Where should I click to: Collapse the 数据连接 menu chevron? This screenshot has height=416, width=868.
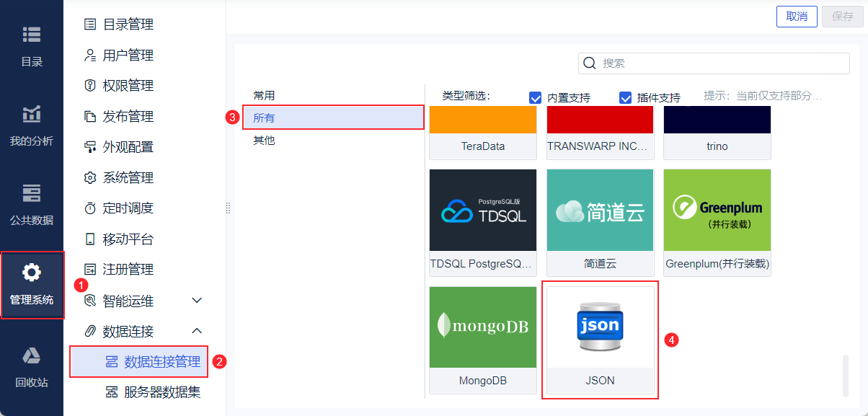tap(197, 331)
